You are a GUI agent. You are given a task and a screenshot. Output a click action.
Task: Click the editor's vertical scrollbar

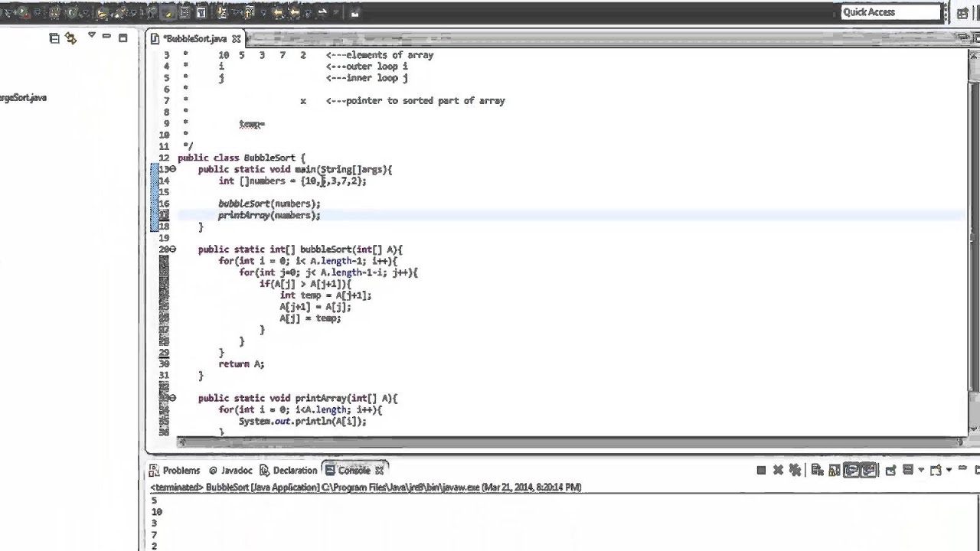(x=973, y=243)
